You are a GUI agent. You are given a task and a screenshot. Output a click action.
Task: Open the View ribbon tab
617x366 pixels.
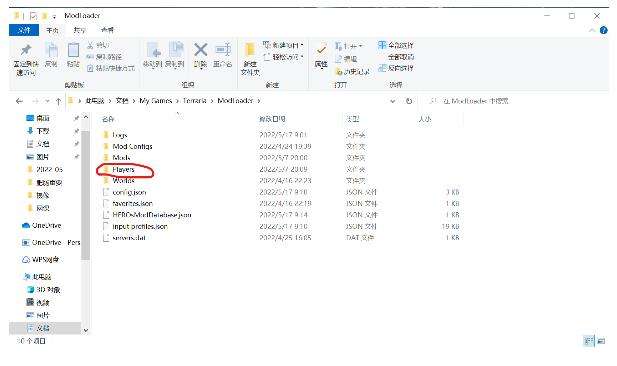click(107, 30)
